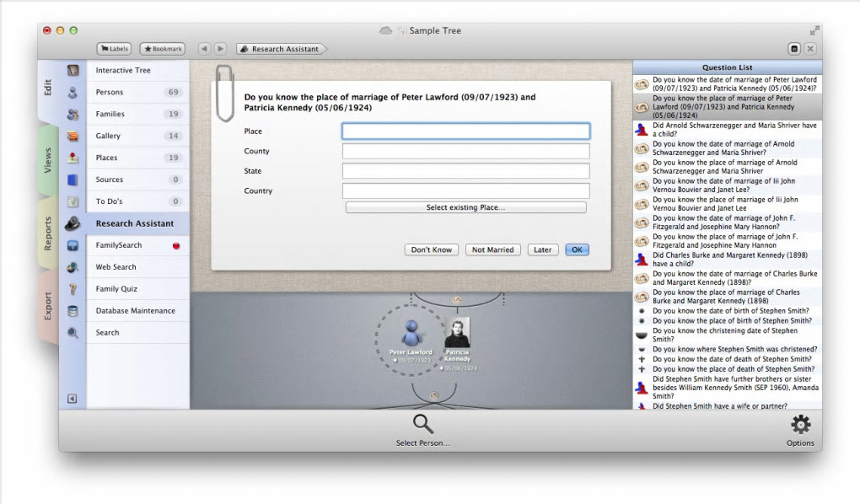The height and width of the screenshot is (504, 860).
Task: Click the Web Search globe icon
Action: [x=73, y=267]
